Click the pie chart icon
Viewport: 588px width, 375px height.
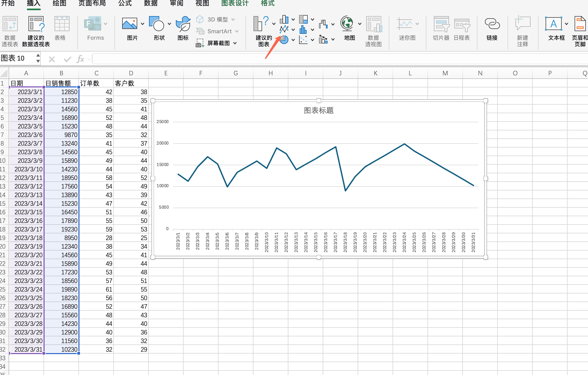point(284,40)
